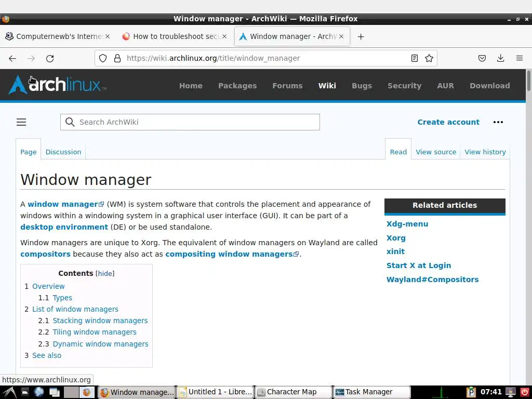Open xinit related article

pos(395,251)
